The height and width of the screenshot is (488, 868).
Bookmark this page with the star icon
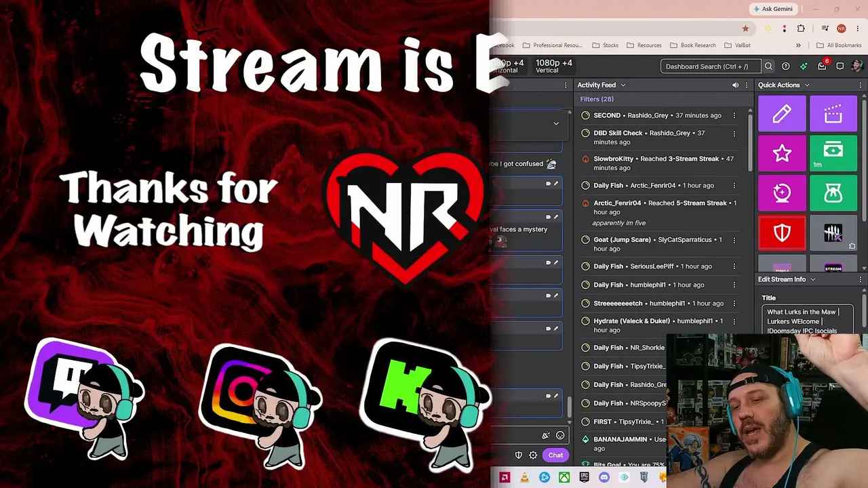746,28
